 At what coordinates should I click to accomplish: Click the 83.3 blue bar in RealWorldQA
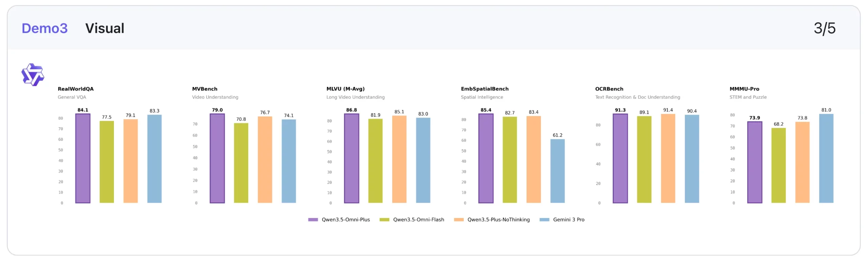click(x=154, y=159)
